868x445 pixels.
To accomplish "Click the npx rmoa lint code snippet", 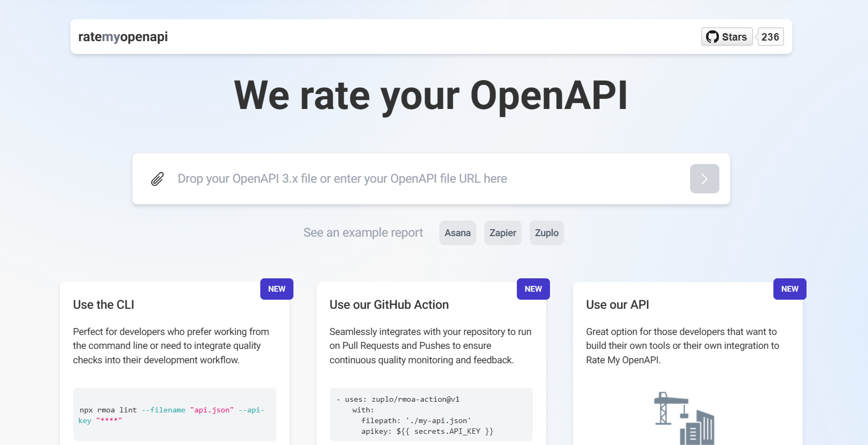I will pyautogui.click(x=174, y=415).
